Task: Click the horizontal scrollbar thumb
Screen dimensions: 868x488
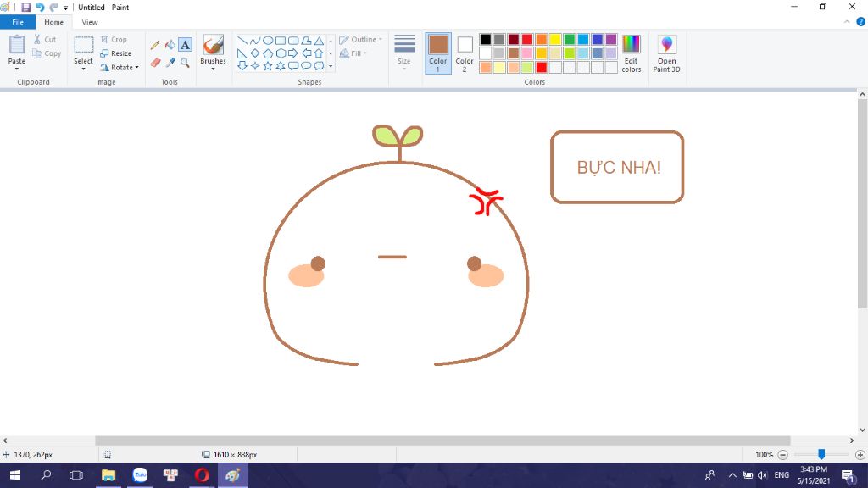Action: (442, 441)
